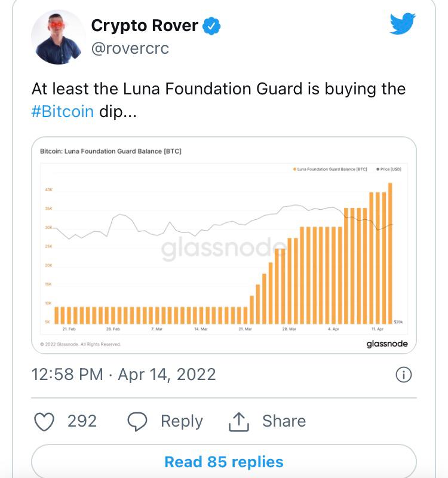Click the Reply speech bubble icon
Image resolution: width=448 pixels, height=478 pixels.
(x=138, y=421)
